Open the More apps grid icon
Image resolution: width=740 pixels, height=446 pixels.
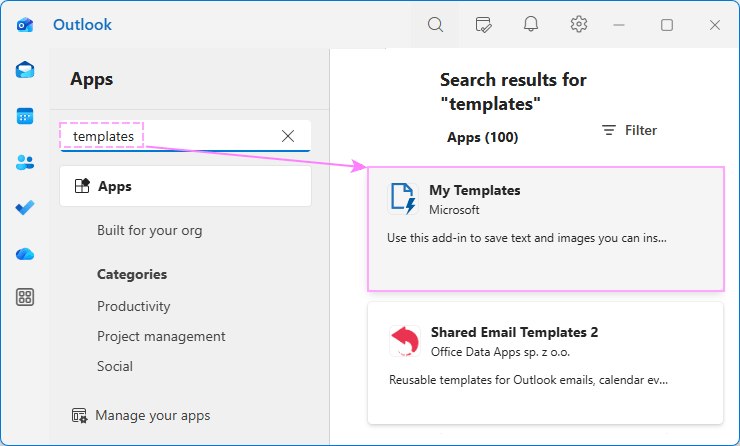click(x=25, y=297)
